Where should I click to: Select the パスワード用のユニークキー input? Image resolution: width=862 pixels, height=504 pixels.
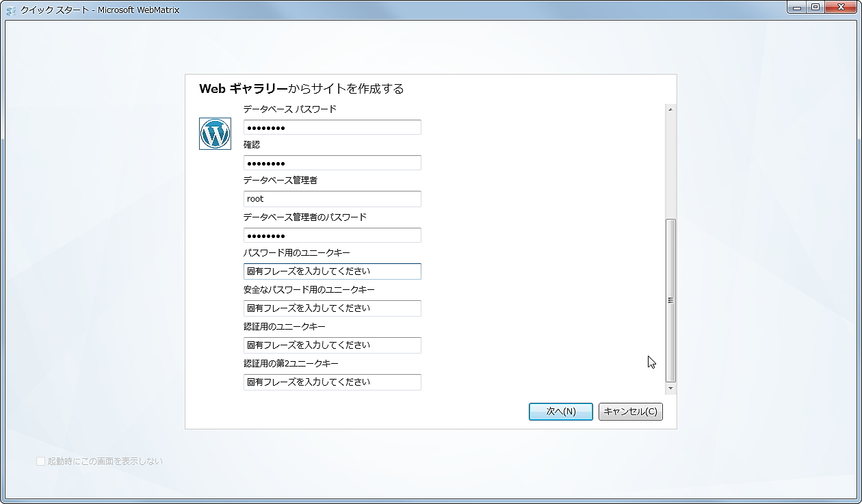coord(332,271)
